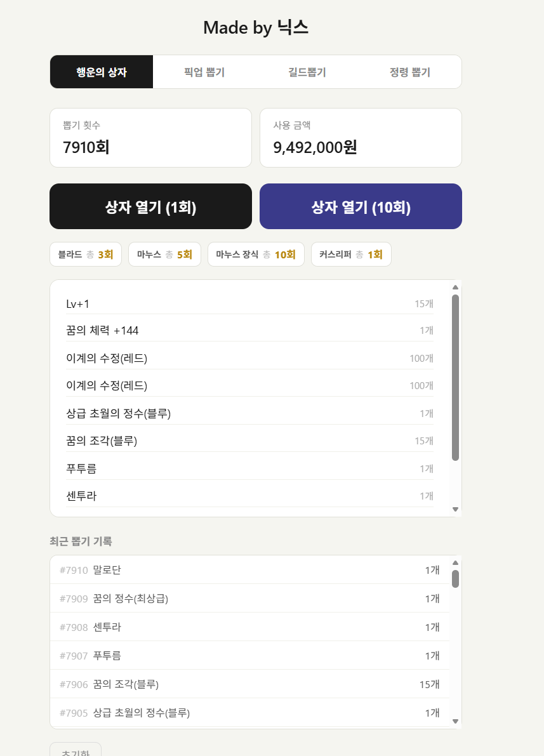Viewport: 544px width, 756px height.
Task: Click the 사용 금액 stat card
Action: pyautogui.click(x=361, y=138)
